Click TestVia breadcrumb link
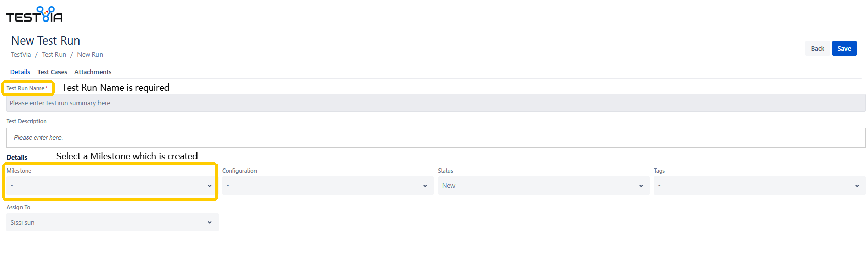Image resolution: width=868 pixels, height=254 pixels. [x=21, y=55]
